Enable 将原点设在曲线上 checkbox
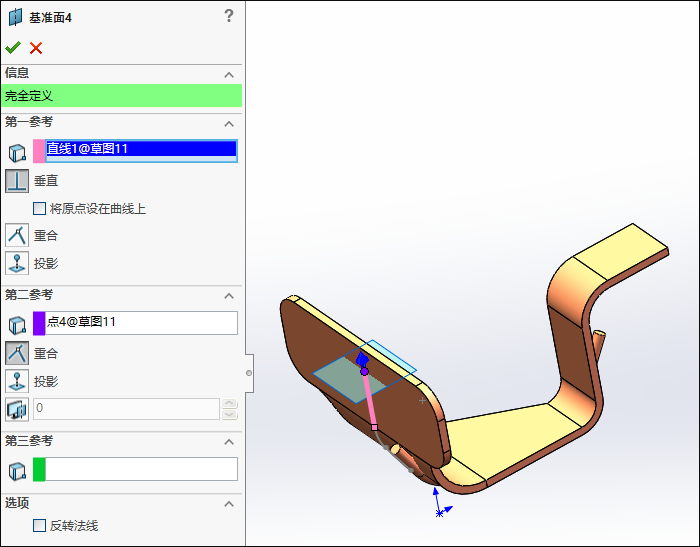The height and width of the screenshot is (547, 700). (x=39, y=209)
